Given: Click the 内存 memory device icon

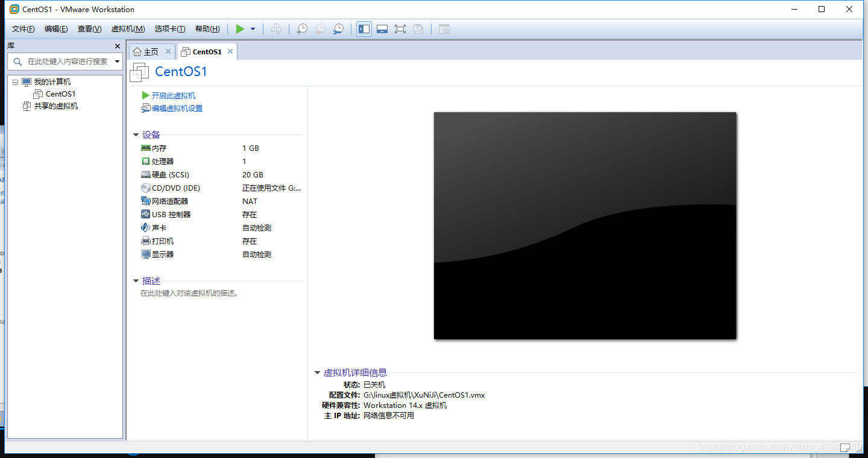Looking at the screenshot, I should 145,148.
